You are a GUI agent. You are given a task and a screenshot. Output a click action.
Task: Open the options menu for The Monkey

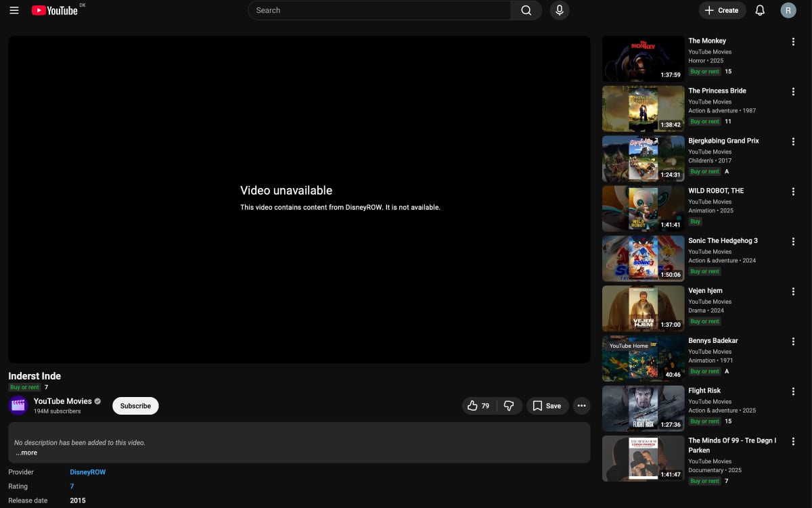(x=792, y=41)
